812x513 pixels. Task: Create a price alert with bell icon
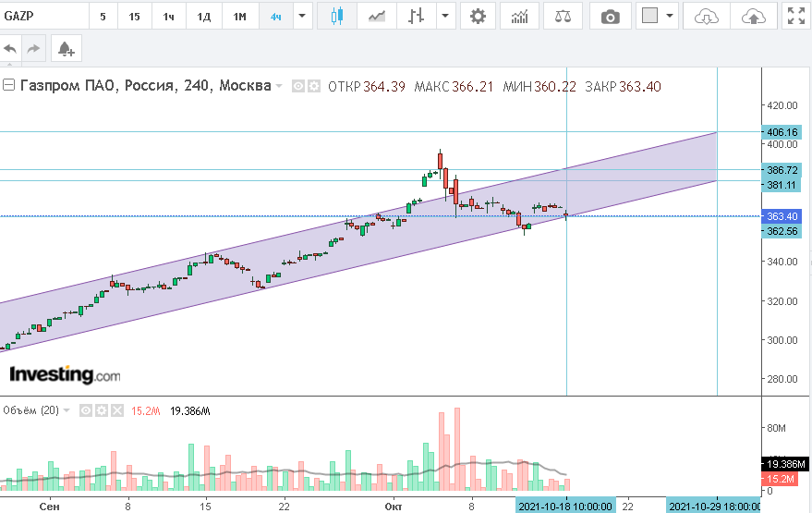[67, 49]
